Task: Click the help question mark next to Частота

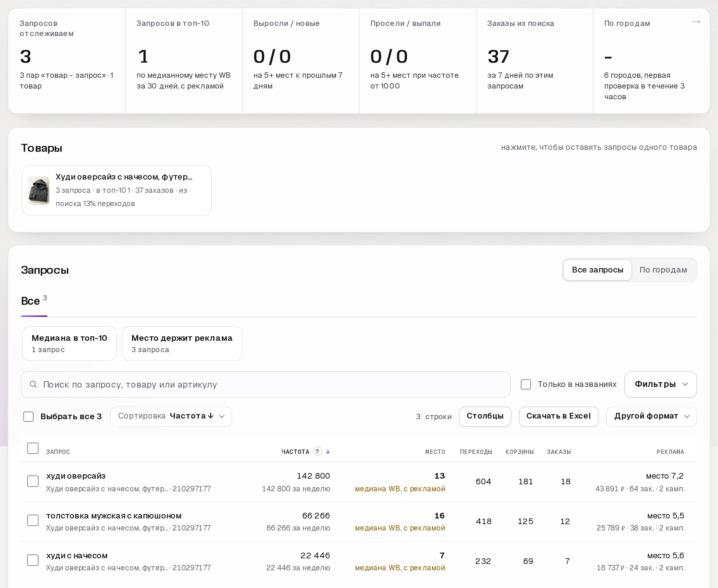Action: [x=317, y=451]
